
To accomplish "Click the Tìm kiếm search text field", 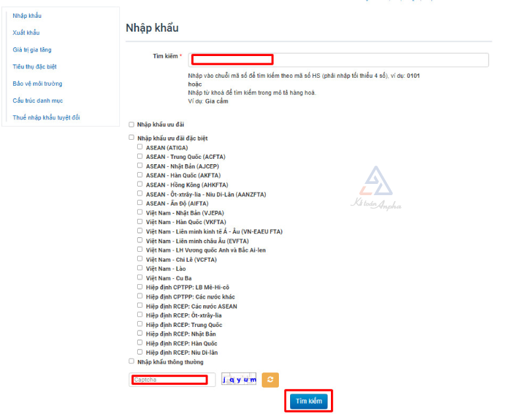I will (x=338, y=60).
